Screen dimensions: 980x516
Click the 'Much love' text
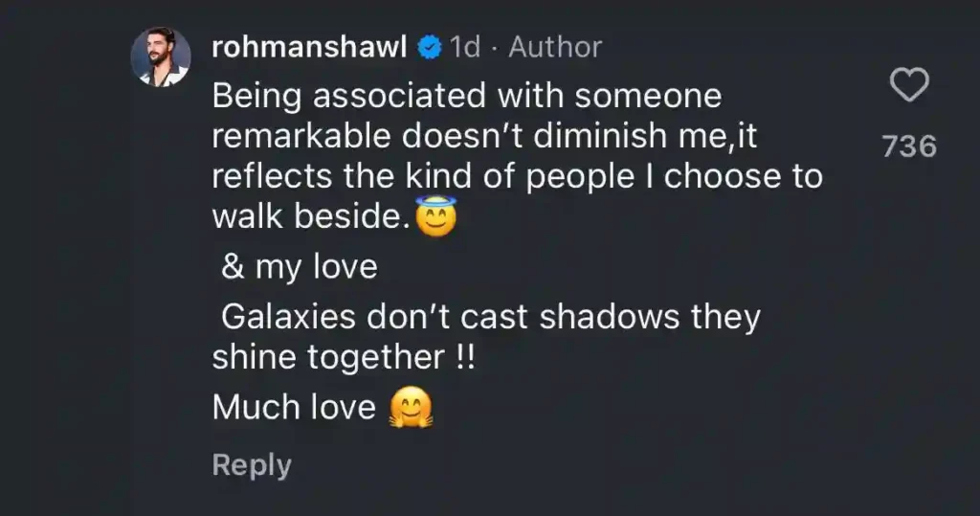click(x=294, y=408)
